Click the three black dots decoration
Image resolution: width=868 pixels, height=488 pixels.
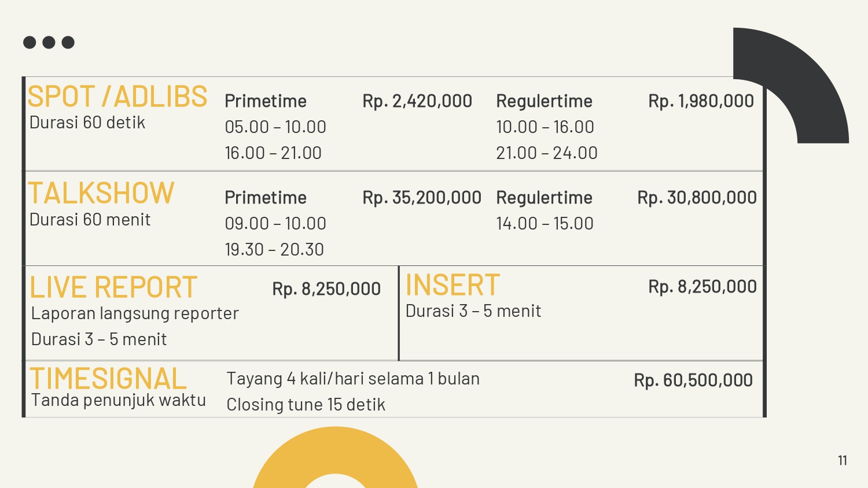pyautogui.click(x=49, y=42)
